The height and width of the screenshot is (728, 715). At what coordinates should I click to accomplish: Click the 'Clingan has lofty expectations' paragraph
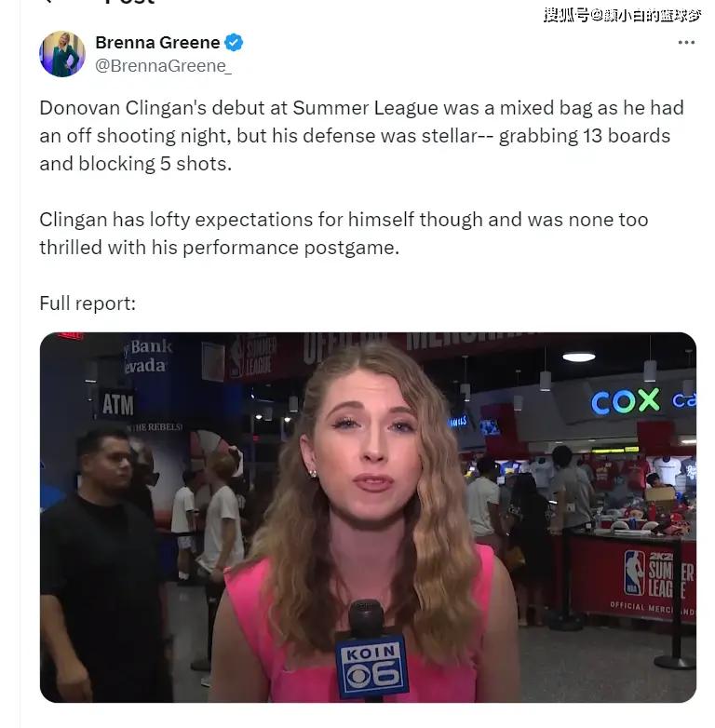point(344,233)
